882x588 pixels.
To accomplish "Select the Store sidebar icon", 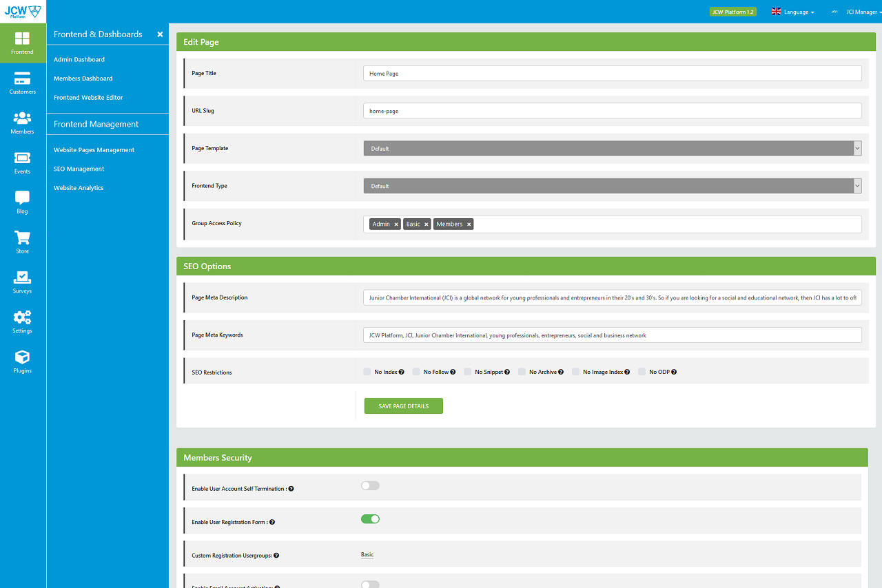I will (22, 242).
